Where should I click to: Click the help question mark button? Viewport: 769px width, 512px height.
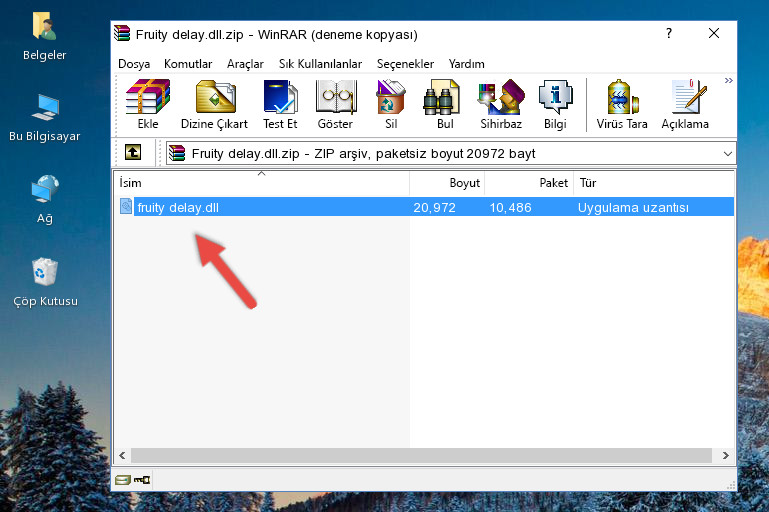point(669,33)
